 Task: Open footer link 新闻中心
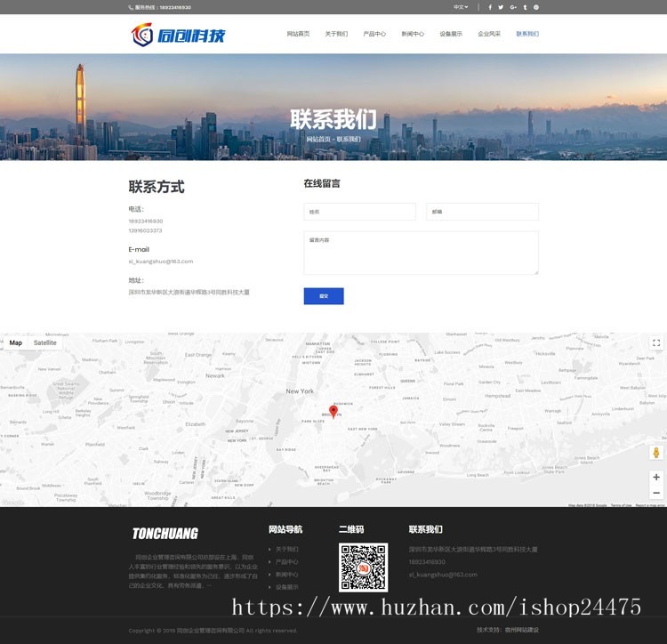click(x=286, y=575)
